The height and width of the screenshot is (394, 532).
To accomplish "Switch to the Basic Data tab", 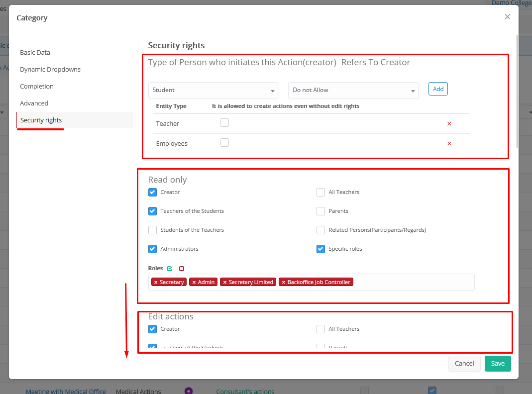I will (x=35, y=52).
